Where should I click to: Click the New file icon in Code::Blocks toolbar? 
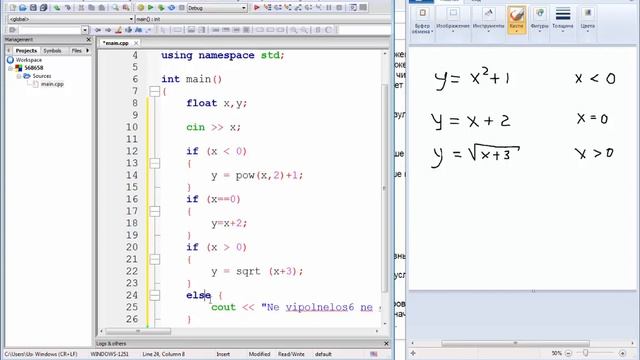pyautogui.click(x=13, y=8)
